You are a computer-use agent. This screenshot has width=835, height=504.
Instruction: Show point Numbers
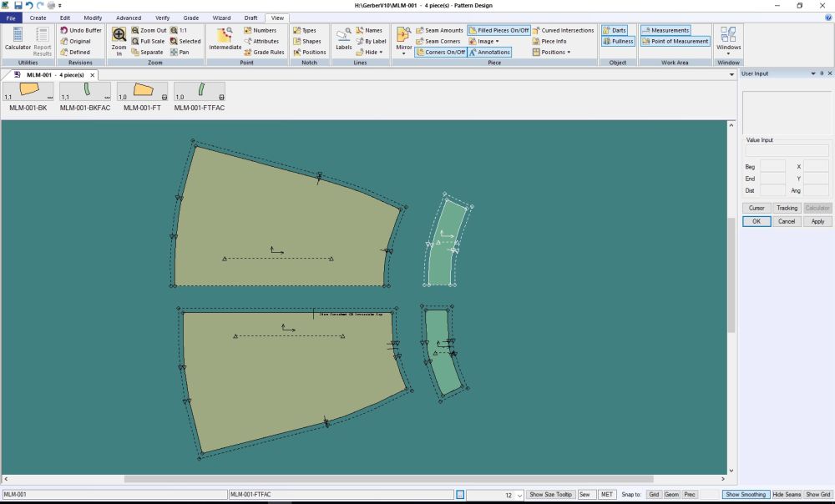(260, 30)
